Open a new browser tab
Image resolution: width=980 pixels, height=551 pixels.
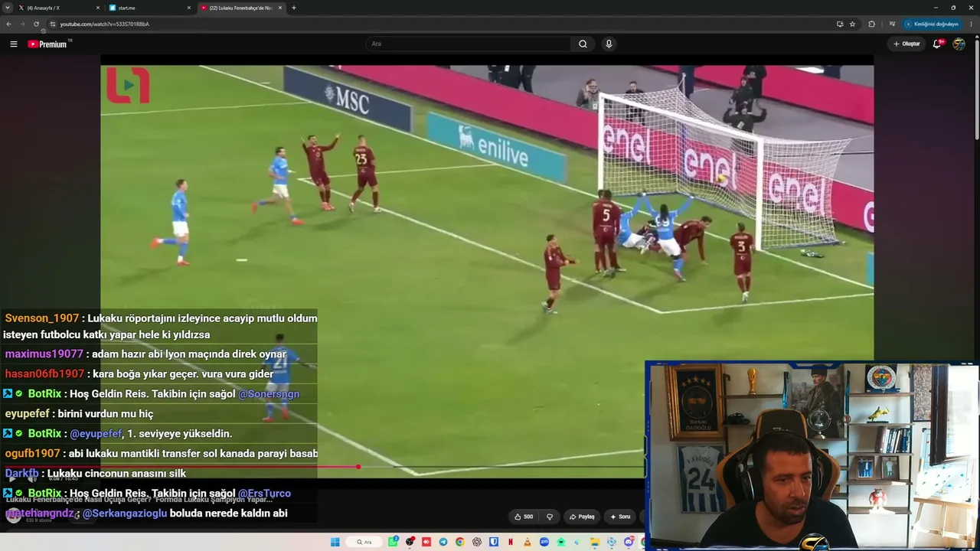click(294, 8)
